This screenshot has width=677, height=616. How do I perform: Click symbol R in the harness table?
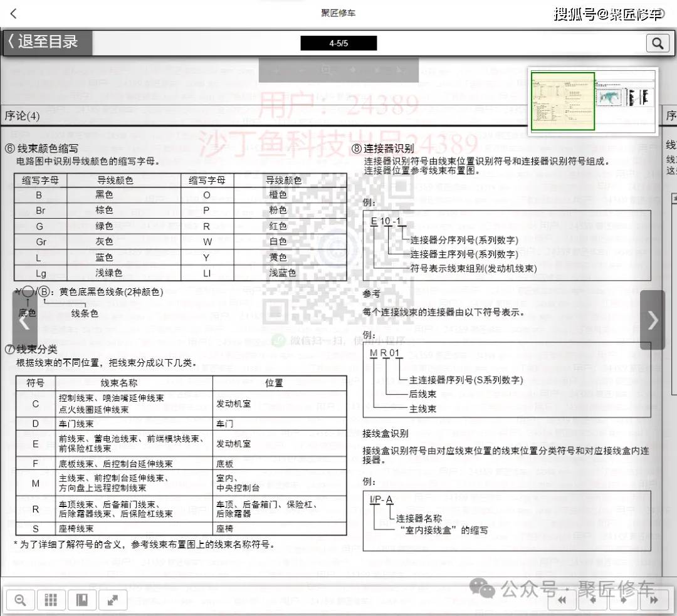pyautogui.click(x=36, y=509)
